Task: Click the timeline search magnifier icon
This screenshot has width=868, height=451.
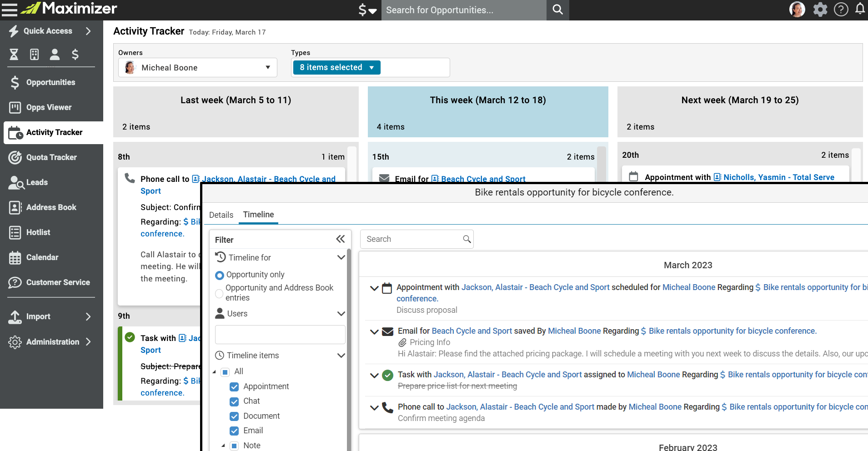Action: (467, 239)
